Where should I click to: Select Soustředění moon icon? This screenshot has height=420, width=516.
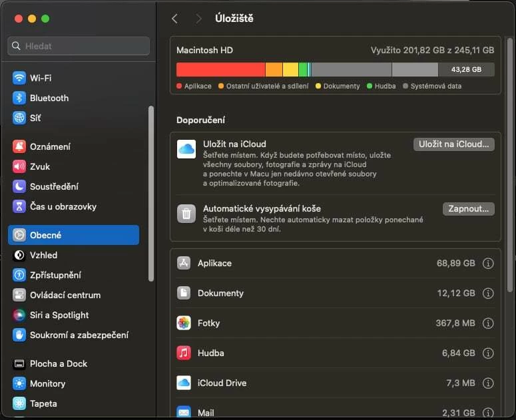point(19,186)
